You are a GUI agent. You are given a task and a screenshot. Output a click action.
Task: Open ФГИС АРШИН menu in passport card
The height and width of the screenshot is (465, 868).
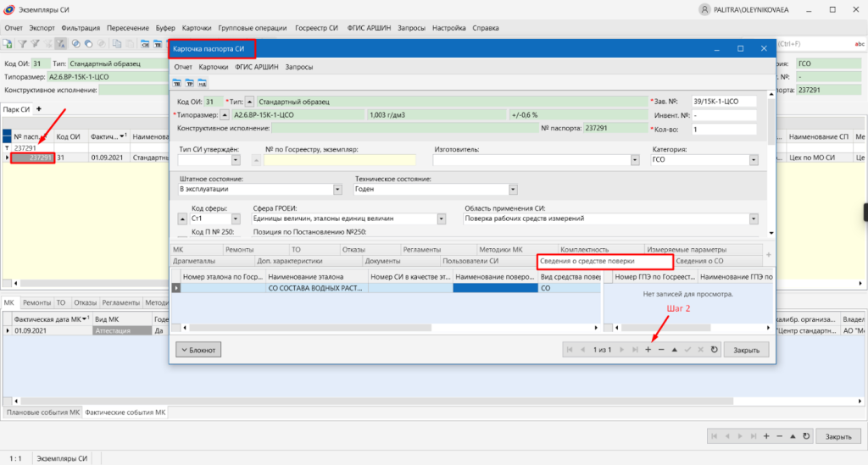point(256,67)
